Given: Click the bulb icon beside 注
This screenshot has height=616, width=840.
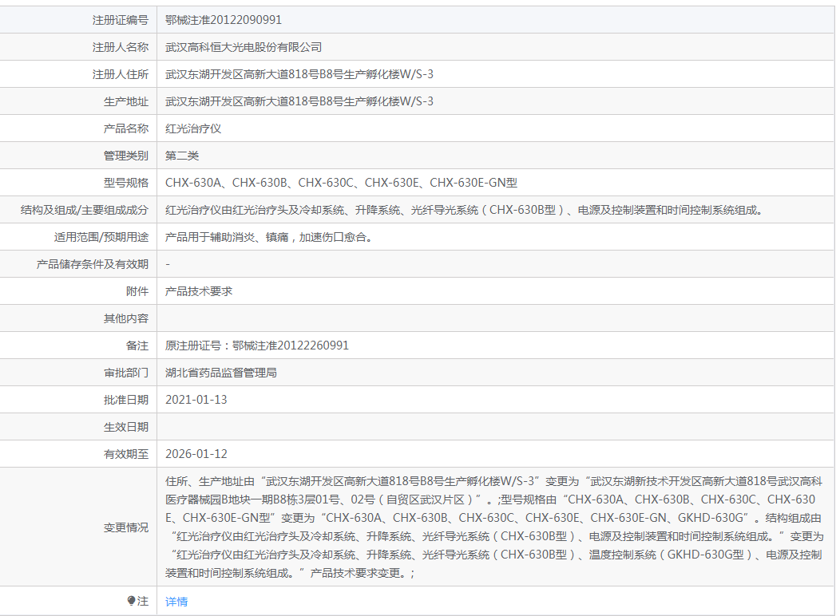Looking at the screenshot, I should click(131, 601).
